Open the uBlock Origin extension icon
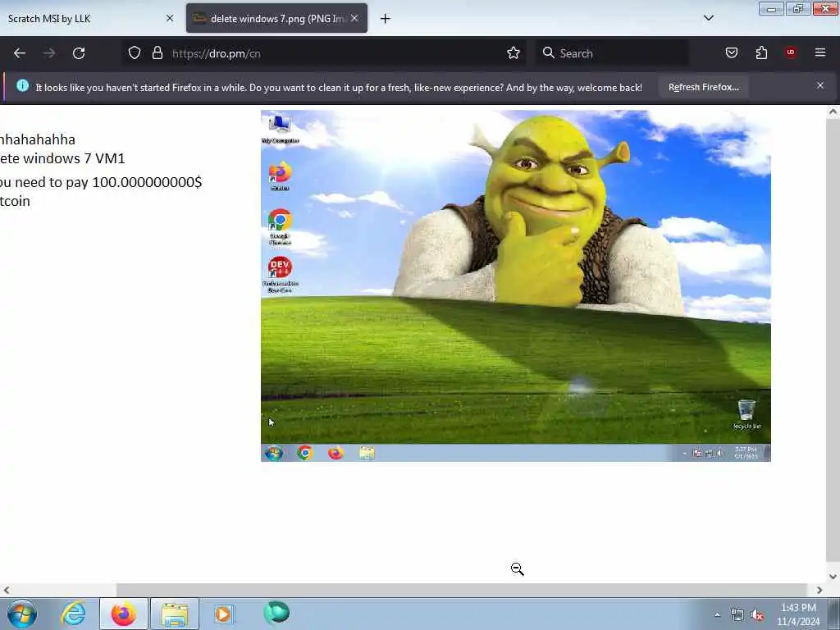Image resolution: width=840 pixels, height=630 pixels. (x=791, y=52)
